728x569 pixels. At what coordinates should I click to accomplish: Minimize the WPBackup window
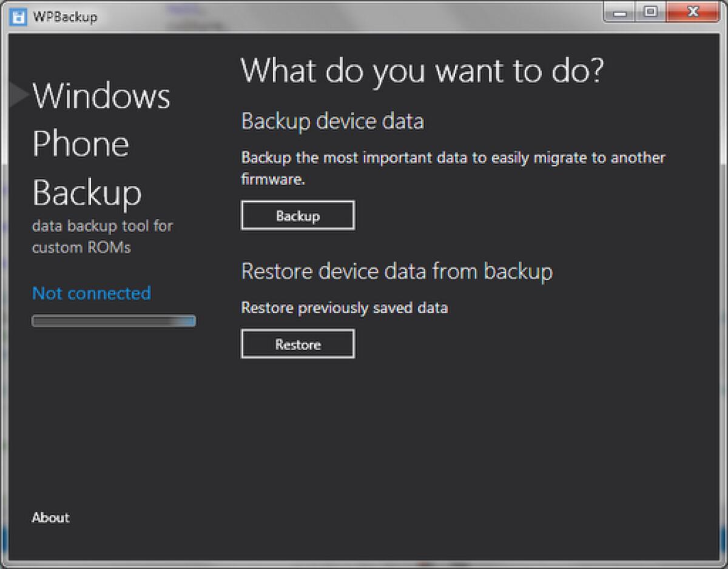tap(620, 12)
